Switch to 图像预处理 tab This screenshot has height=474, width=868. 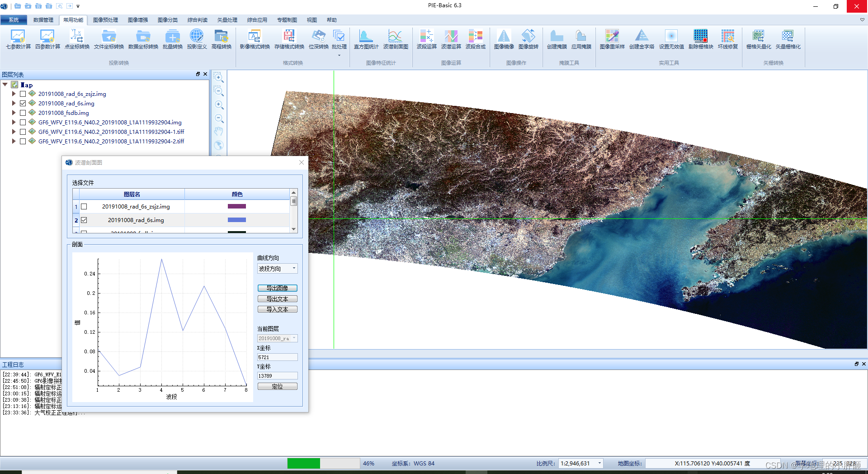click(105, 20)
